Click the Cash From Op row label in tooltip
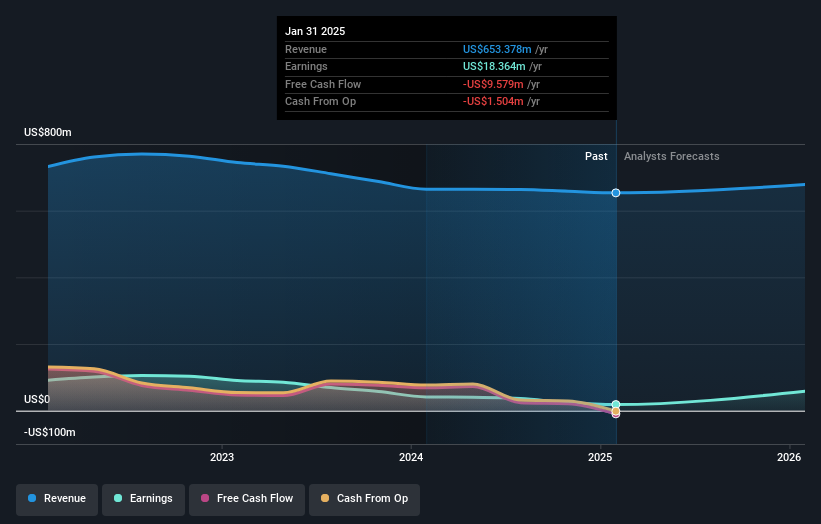The width and height of the screenshot is (821, 524). (x=320, y=102)
